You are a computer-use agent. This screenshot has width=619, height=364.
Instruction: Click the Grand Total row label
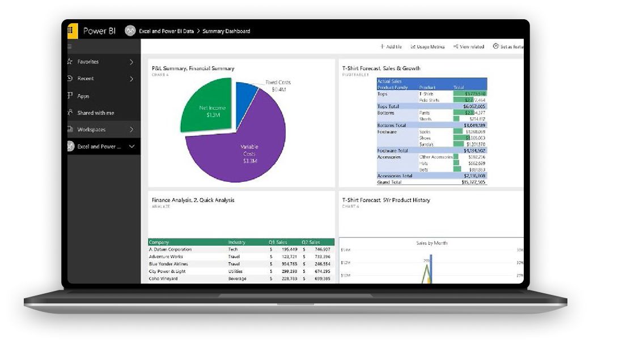389,182
